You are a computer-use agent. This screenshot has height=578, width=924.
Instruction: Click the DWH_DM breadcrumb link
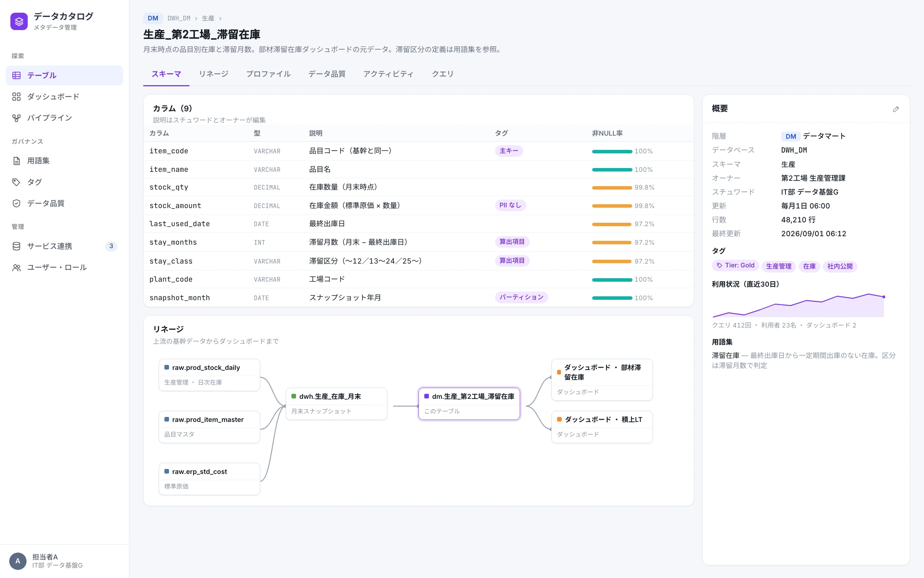(x=179, y=18)
